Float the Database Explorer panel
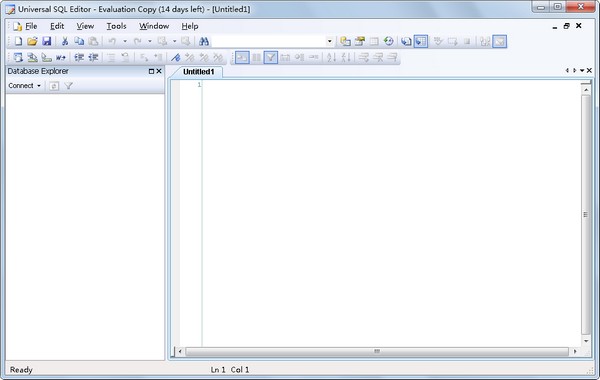 [x=151, y=71]
